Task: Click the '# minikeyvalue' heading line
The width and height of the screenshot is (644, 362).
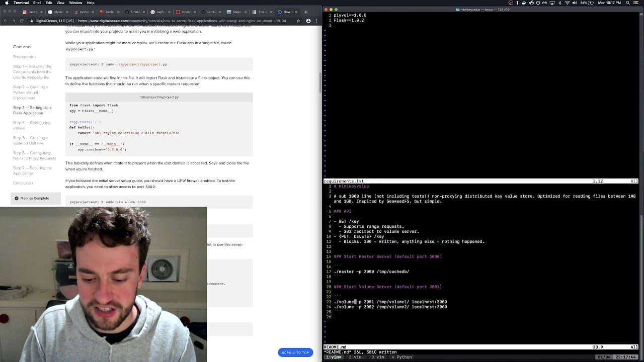Action: (351, 186)
